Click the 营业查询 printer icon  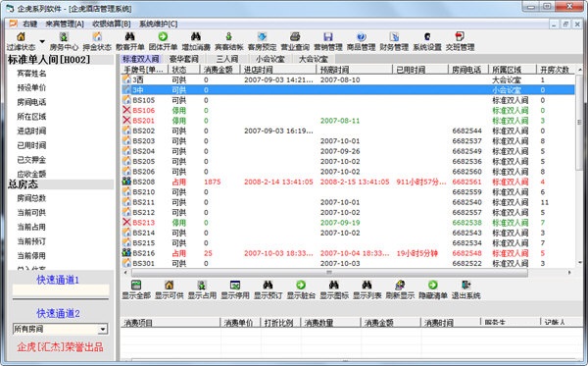295,36
